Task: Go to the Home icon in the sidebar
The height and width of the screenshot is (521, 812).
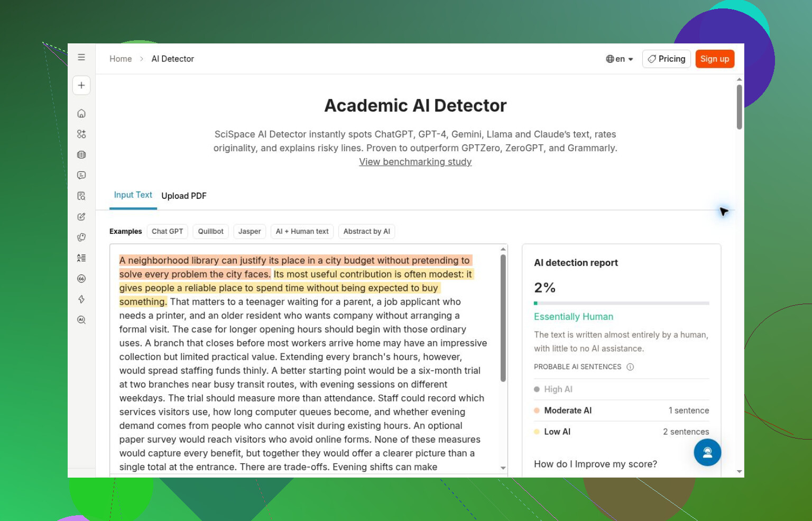Action: tap(81, 113)
